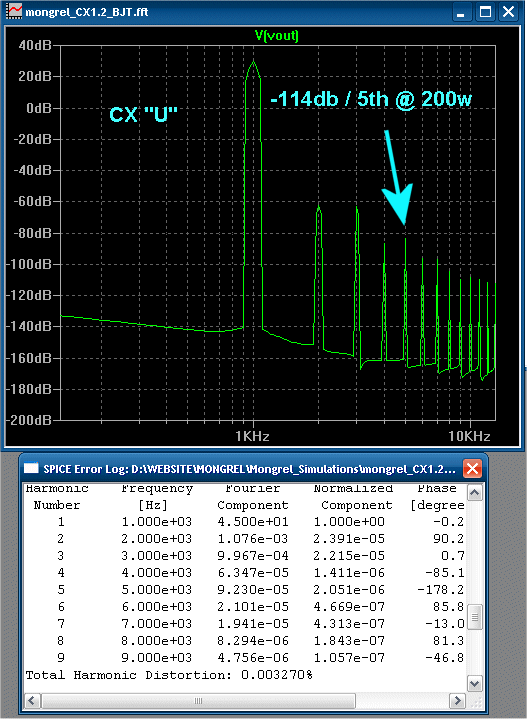
Task: Click the log horizontal scrollbar left arrow
Action: click(32, 701)
